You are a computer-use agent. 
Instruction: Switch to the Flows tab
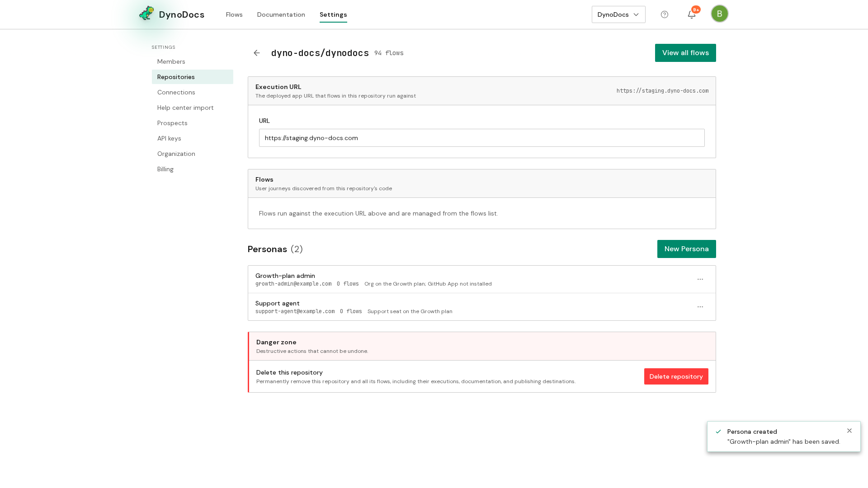click(x=234, y=14)
